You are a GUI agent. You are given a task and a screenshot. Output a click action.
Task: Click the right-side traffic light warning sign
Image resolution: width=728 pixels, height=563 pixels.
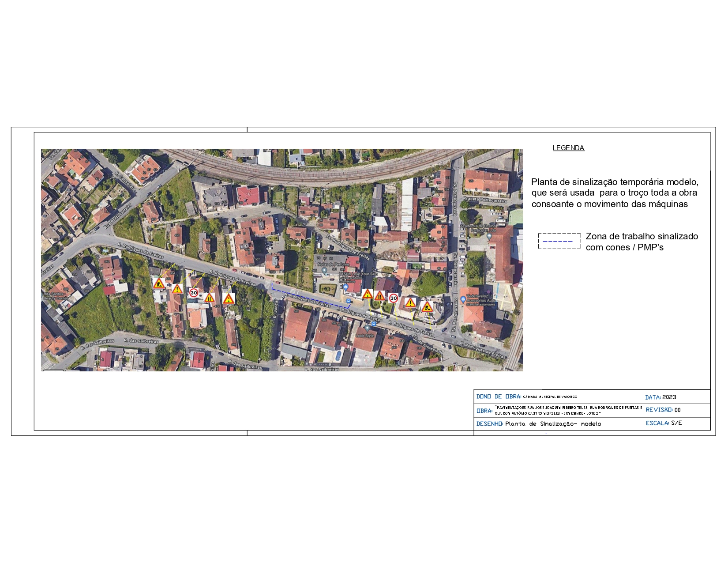pyautogui.click(x=367, y=294)
